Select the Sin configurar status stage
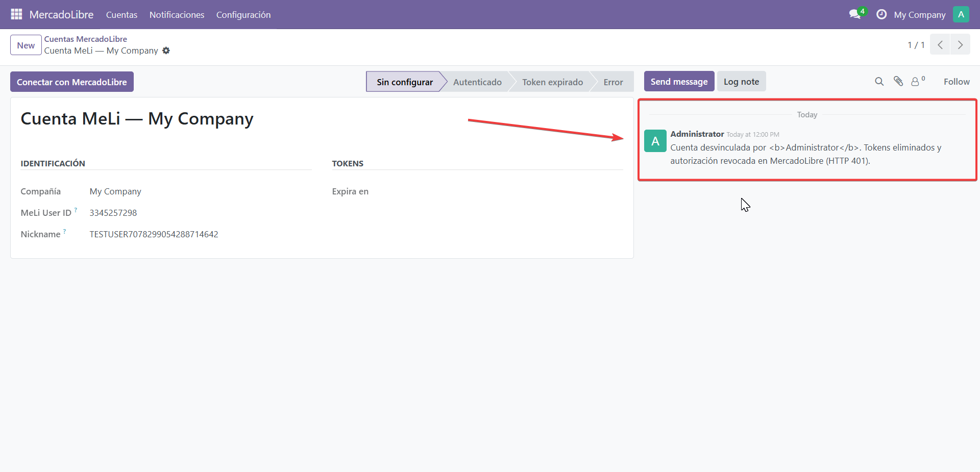Viewport: 980px width, 472px height. pyautogui.click(x=404, y=82)
